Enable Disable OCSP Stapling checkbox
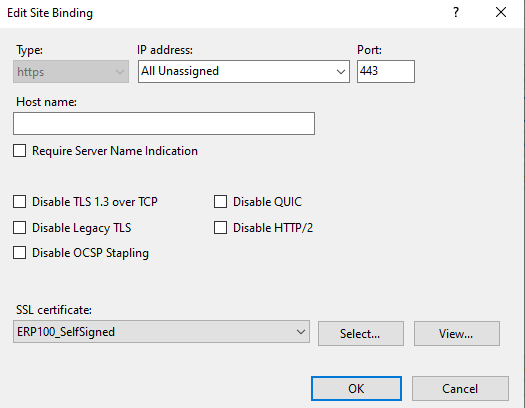This screenshot has width=525, height=408. [x=19, y=253]
